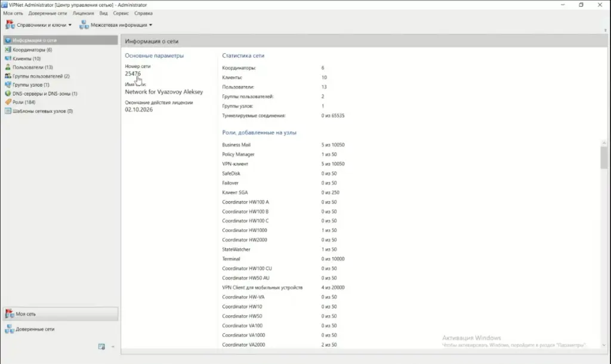Click the Coordinator HW100 A role row

pos(279,202)
